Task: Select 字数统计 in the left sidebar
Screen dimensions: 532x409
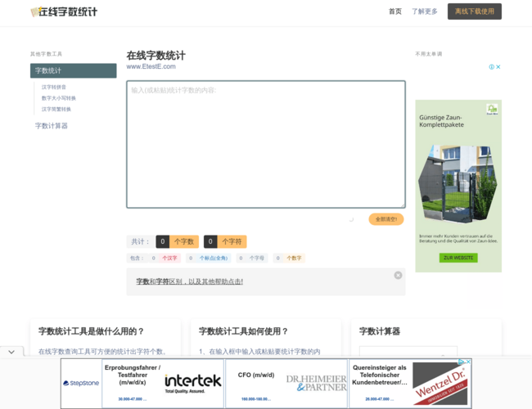Action: (x=73, y=71)
